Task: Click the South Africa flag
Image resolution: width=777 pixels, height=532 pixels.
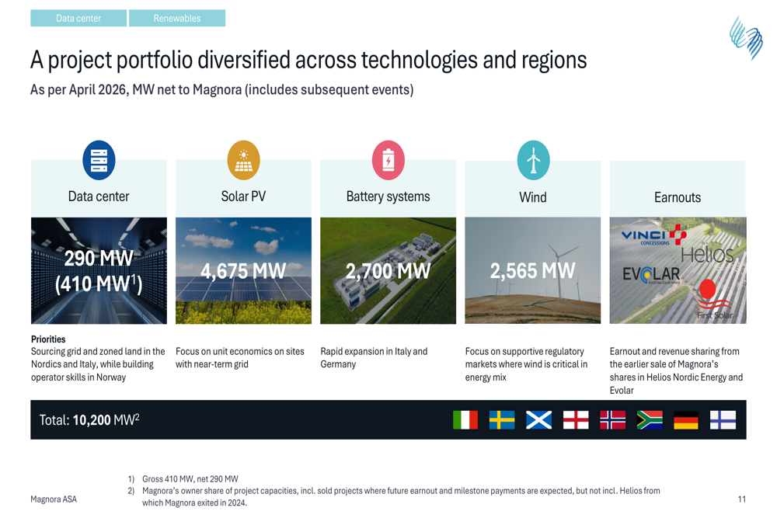Action: click(650, 419)
